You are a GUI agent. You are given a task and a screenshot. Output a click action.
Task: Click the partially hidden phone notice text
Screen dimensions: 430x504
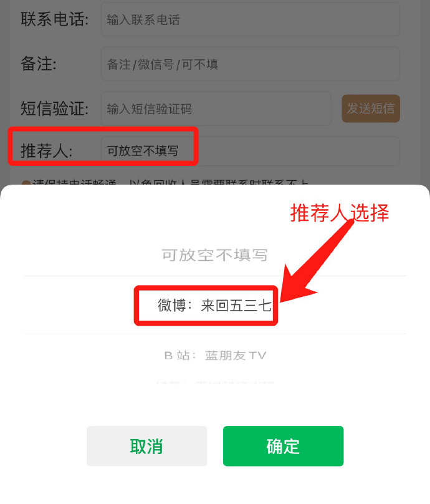point(170,183)
